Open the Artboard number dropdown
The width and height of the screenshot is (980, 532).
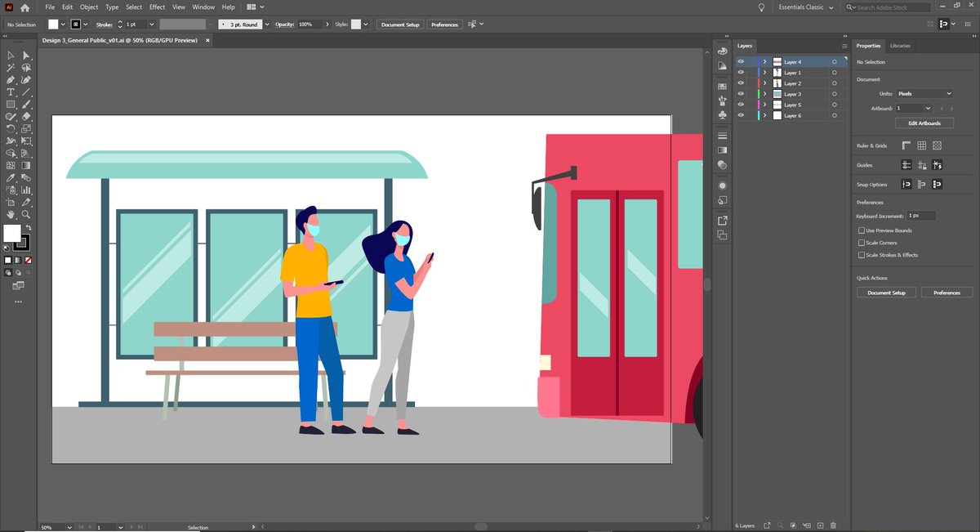click(x=927, y=108)
